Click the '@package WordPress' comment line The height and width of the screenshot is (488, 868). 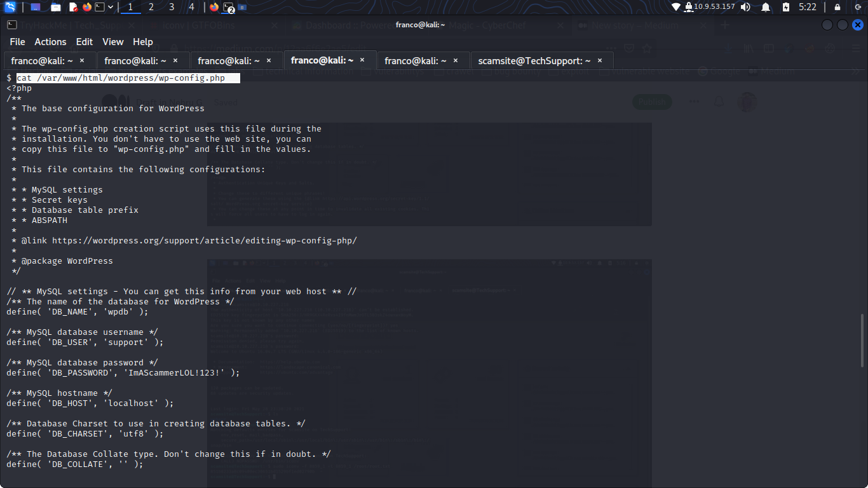tap(62, 261)
